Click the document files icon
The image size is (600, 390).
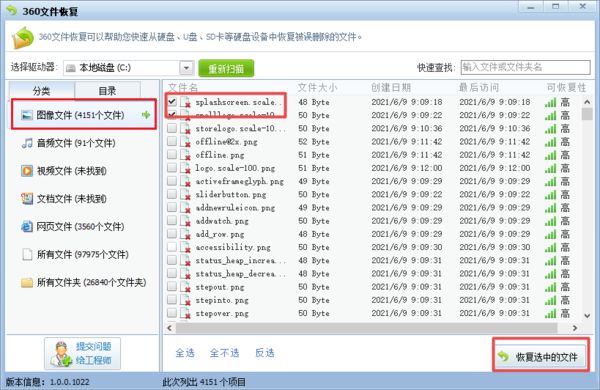click(x=27, y=199)
